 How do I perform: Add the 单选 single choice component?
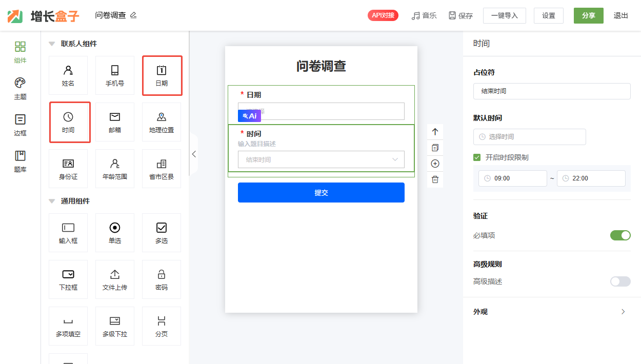115,233
